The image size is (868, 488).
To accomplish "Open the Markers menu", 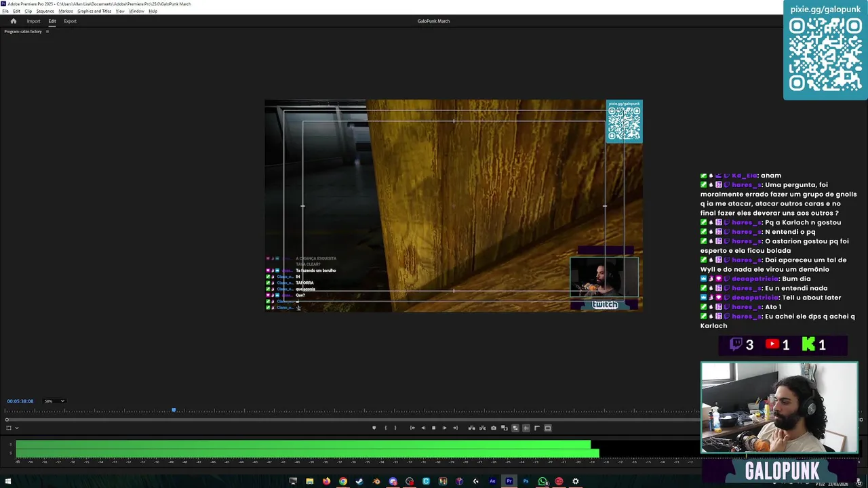I will 66,11.
